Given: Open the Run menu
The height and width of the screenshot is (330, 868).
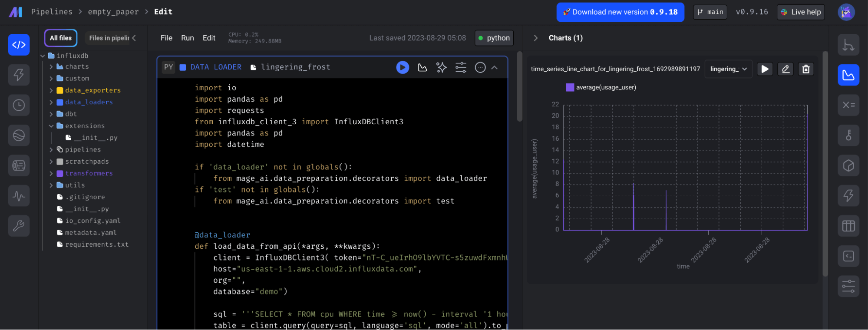Looking at the screenshot, I should pos(188,38).
